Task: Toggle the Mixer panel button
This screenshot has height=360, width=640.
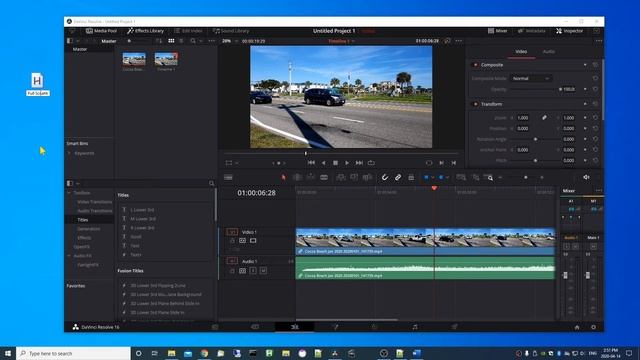Action: [498, 31]
